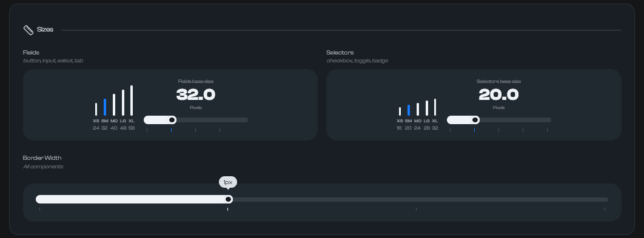Click the 20.0 Selectors base size value
The height and width of the screenshot is (238, 644).
click(x=498, y=95)
